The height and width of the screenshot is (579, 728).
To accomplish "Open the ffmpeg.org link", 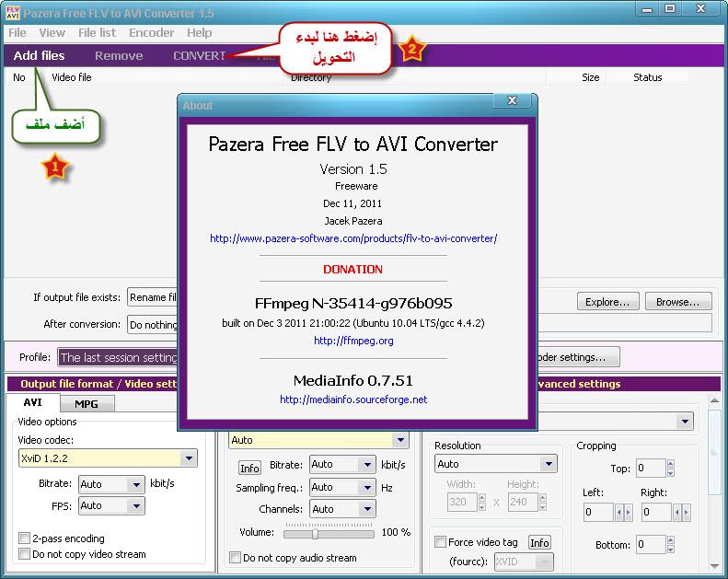I will (353, 341).
